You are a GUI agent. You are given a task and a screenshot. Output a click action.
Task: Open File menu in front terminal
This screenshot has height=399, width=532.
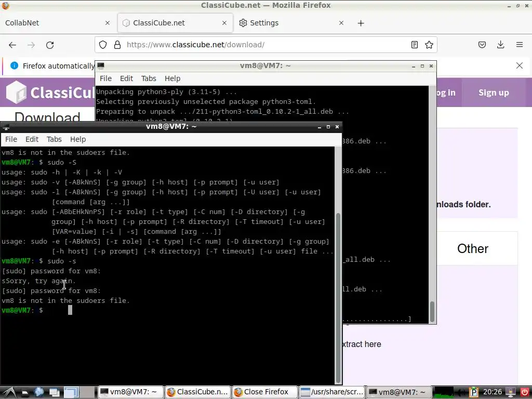coord(11,139)
